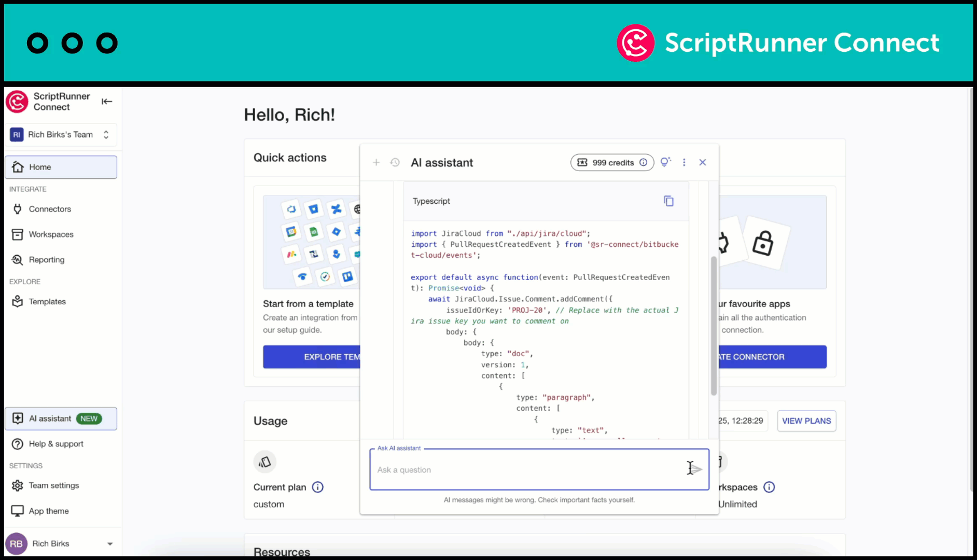Viewport: 977px width, 560px height.
Task: Click the padlock connector illustration
Action: point(763,243)
